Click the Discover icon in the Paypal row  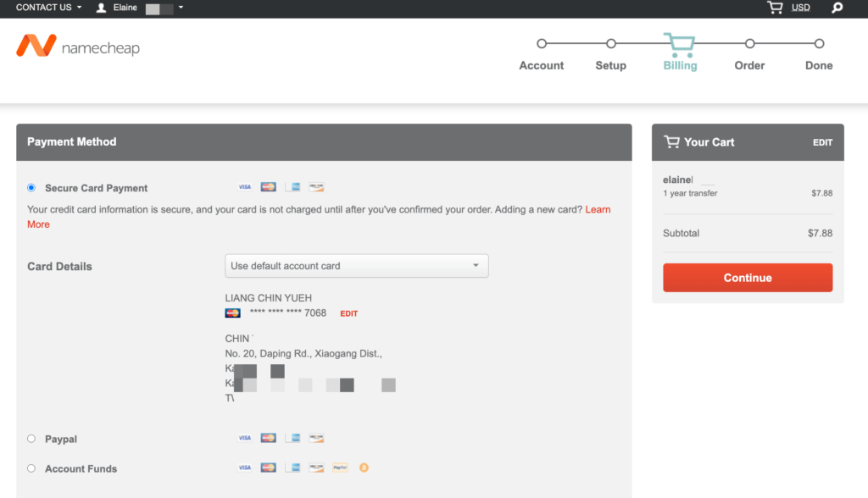click(x=316, y=438)
